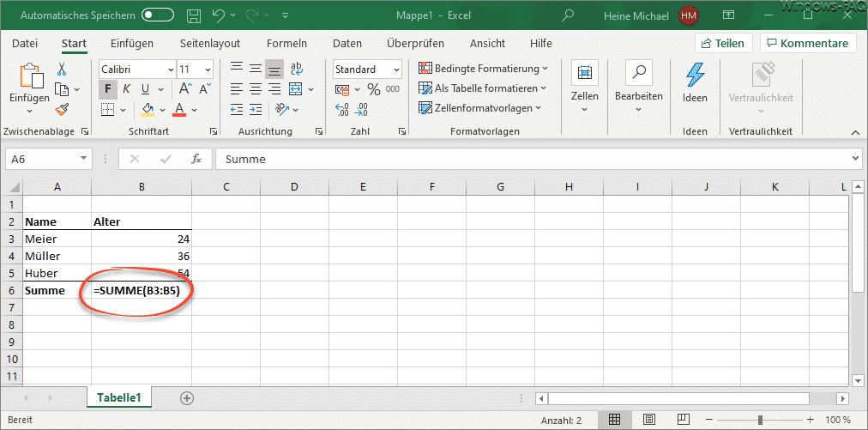
Task: Open the Hilfe tab
Action: click(x=541, y=43)
